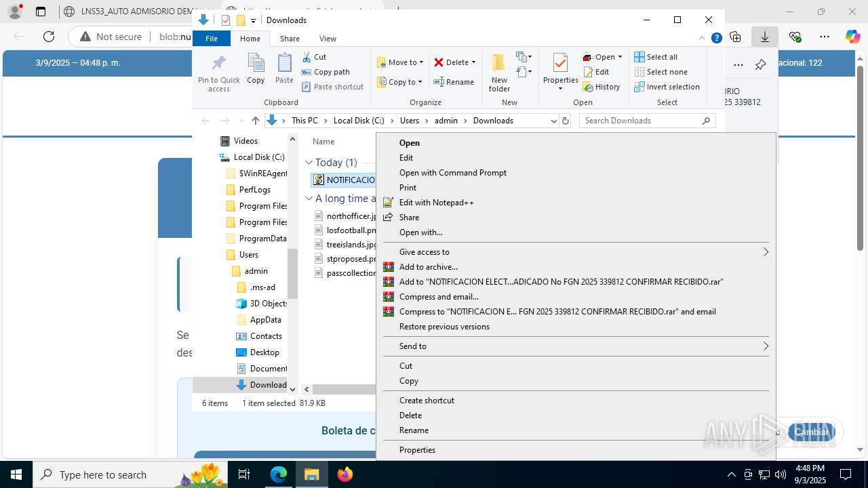Click Invert selection in ribbon
Image resolution: width=868 pixels, height=488 pixels.
[x=667, y=87]
